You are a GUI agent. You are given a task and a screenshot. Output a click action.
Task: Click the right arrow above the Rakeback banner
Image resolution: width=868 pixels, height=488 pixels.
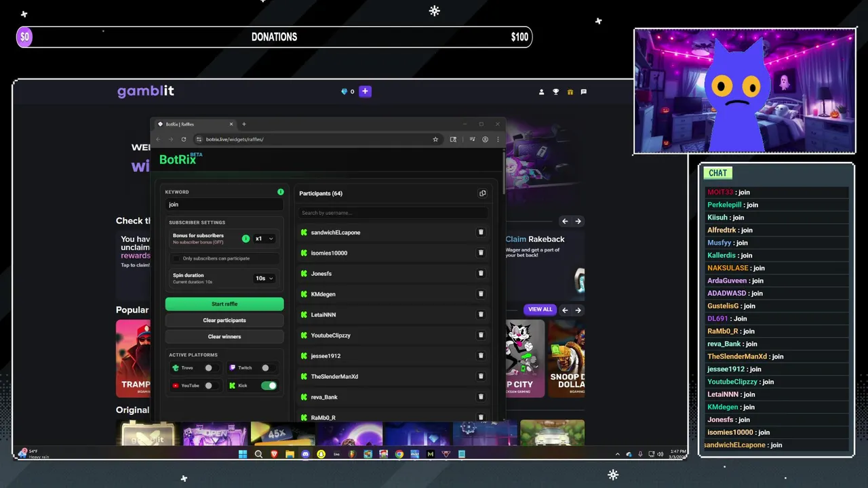coord(578,221)
